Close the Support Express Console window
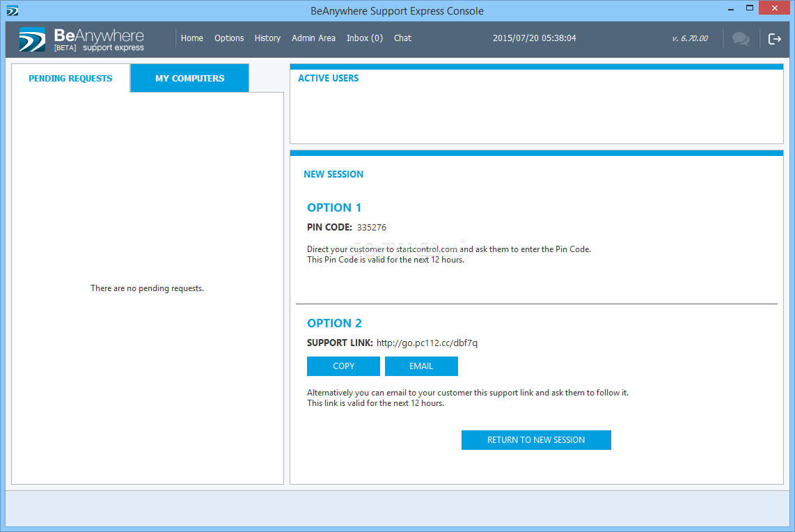The height and width of the screenshot is (532, 795). tap(774, 8)
